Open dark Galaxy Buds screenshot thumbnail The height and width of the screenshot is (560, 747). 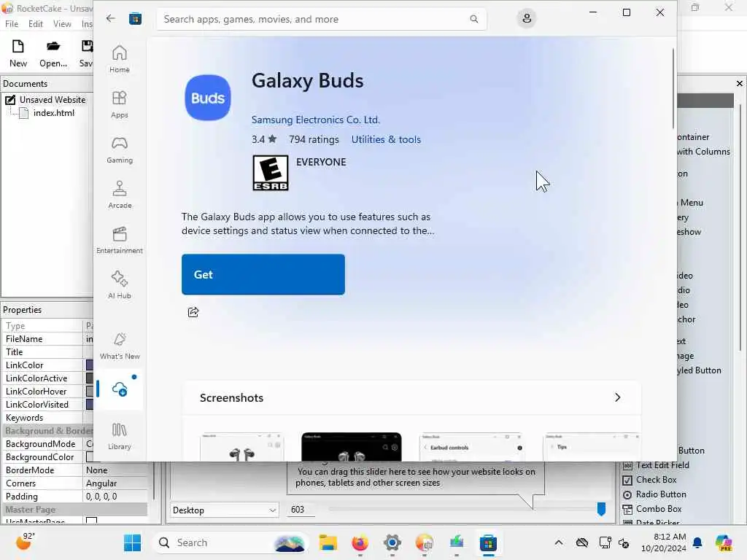(x=351, y=447)
